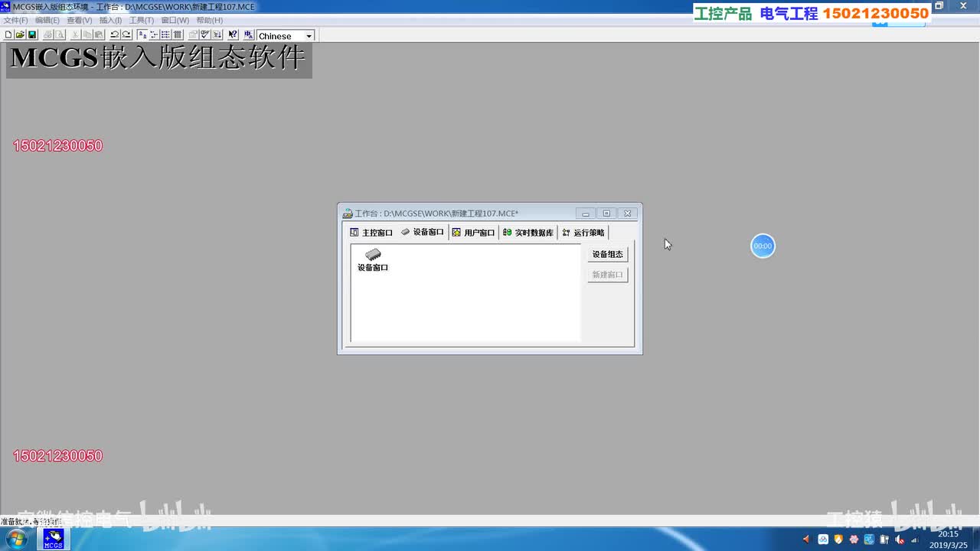Image resolution: width=980 pixels, height=551 pixels.
Task: Open the 帮助(H) menu
Action: click(210, 20)
